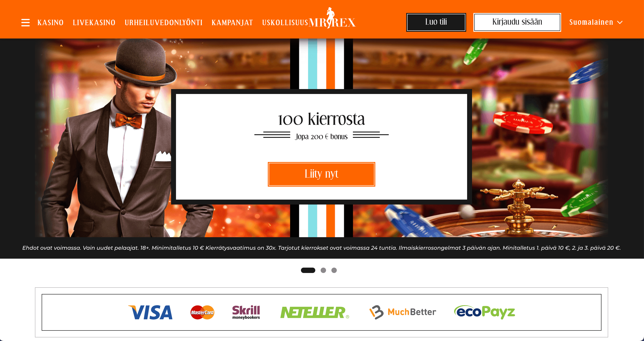Open the hamburger menu icon
The width and height of the screenshot is (644, 341).
pyautogui.click(x=25, y=22)
